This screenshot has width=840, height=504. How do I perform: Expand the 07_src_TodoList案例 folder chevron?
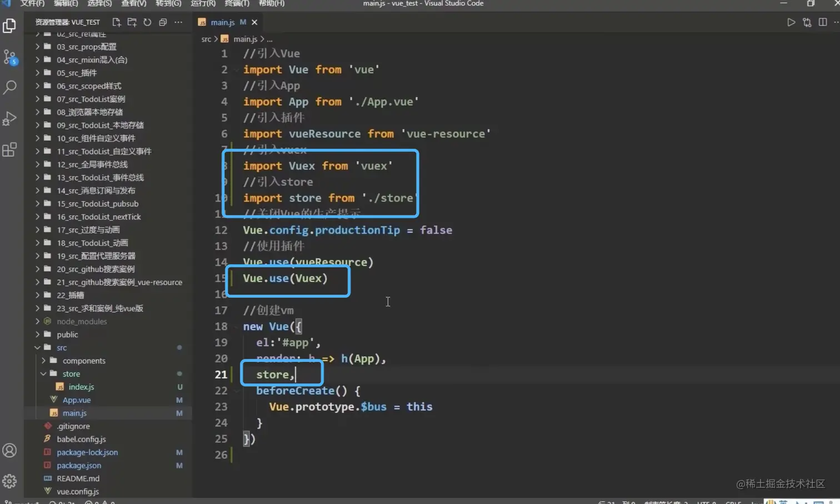[x=37, y=99]
